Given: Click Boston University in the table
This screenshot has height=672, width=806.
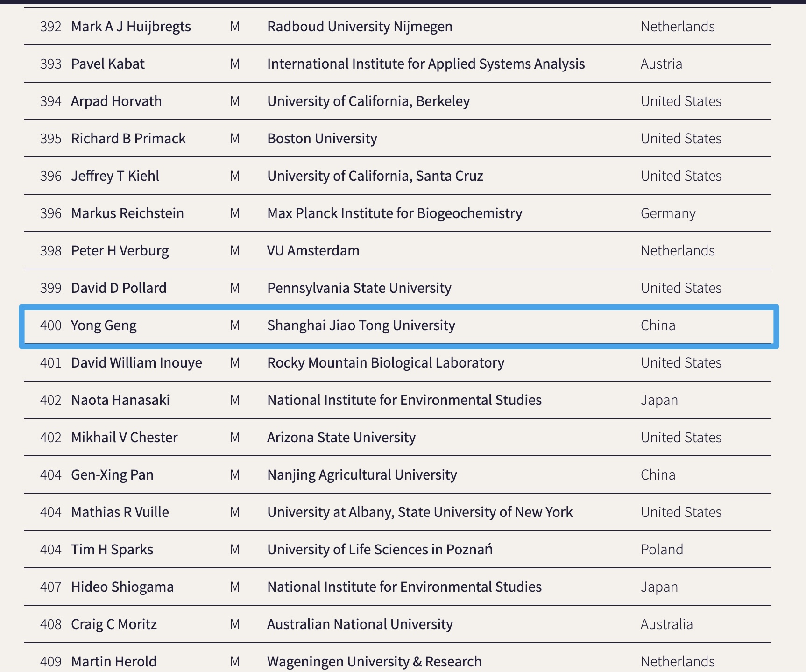Looking at the screenshot, I should point(322,139).
